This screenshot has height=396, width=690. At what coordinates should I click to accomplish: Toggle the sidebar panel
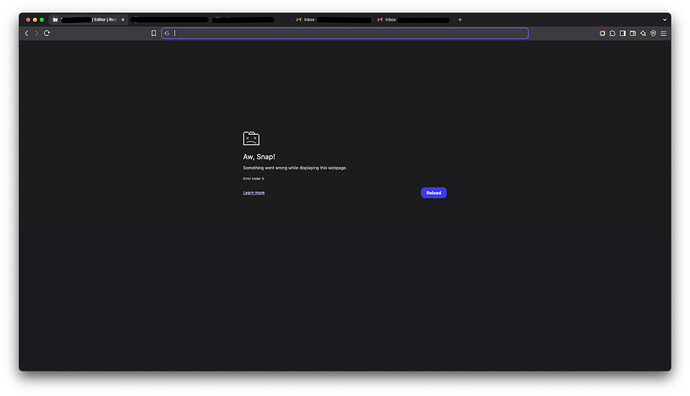[623, 33]
